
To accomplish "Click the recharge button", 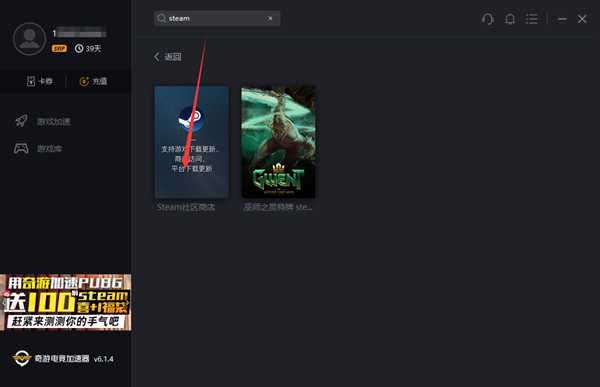I will 93,81.
